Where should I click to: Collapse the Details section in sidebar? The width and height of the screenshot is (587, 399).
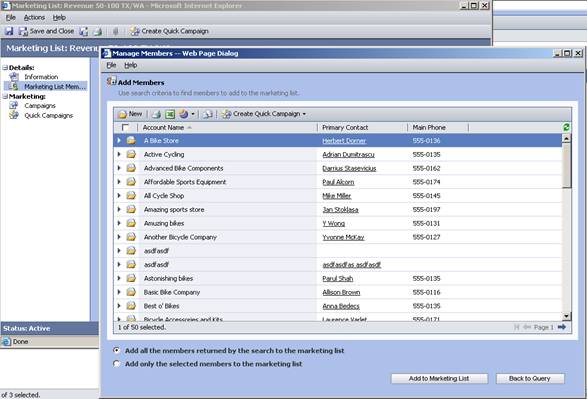coord(5,68)
